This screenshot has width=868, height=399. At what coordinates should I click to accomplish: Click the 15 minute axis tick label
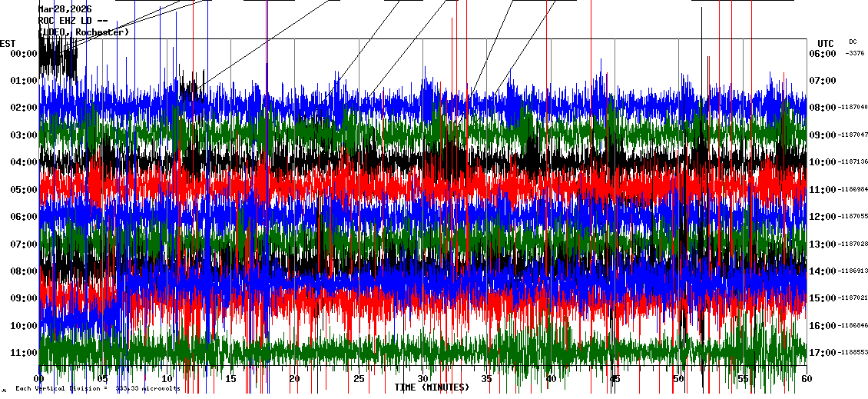click(230, 379)
